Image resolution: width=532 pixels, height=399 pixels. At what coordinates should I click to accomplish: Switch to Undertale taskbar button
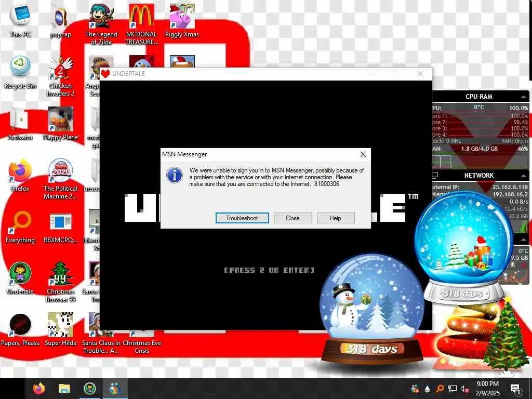(x=89, y=389)
